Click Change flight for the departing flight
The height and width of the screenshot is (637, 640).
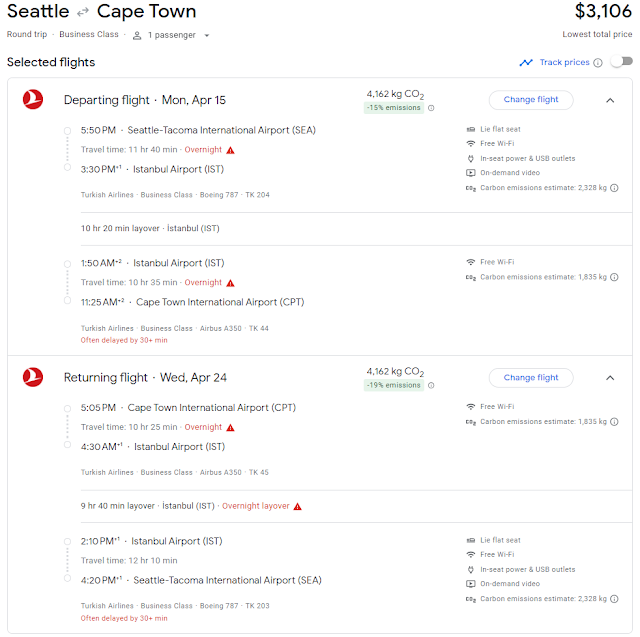tap(531, 100)
